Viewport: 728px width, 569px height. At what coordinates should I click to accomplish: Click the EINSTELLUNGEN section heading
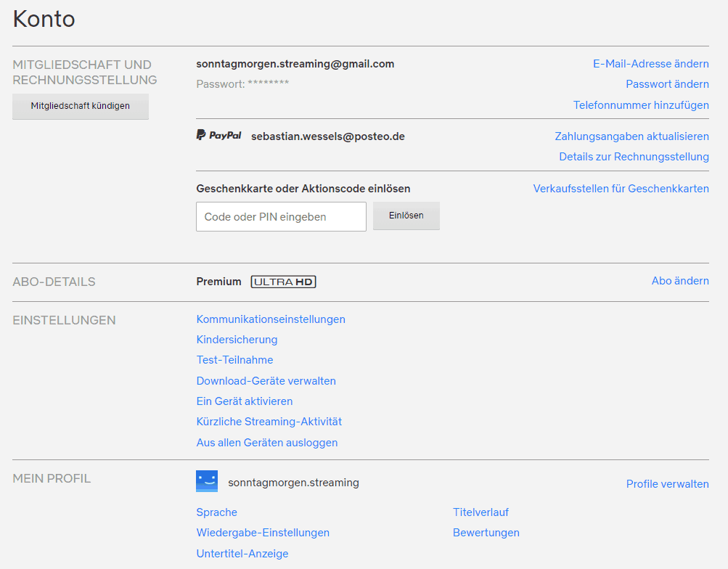(x=64, y=320)
